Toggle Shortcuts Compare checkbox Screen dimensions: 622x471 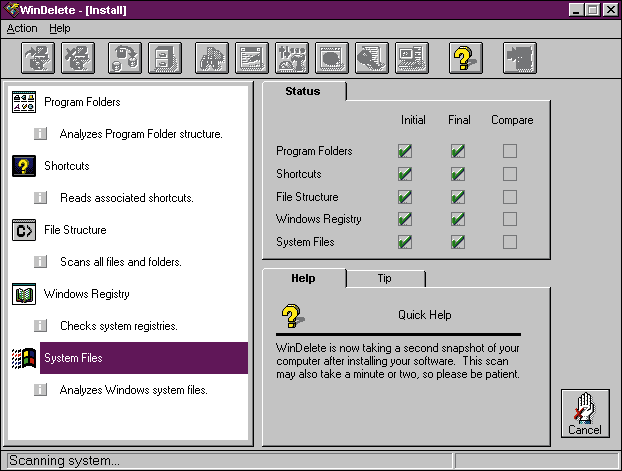510,174
